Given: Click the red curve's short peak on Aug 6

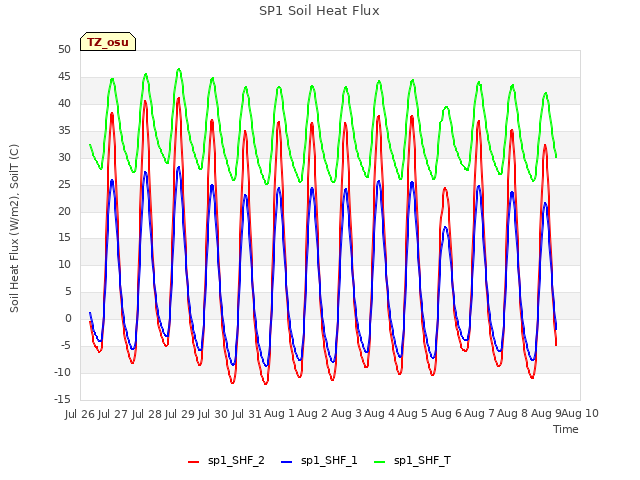Looking at the screenshot, I should [x=445, y=189].
